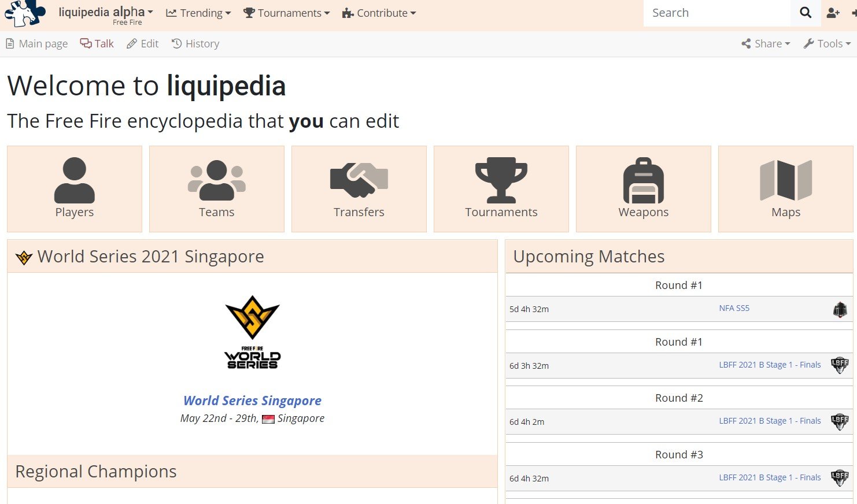The height and width of the screenshot is (504, 857).
Task: Click LBFF logo in the 6d 4h 32m row
Action: coord(840,478)
